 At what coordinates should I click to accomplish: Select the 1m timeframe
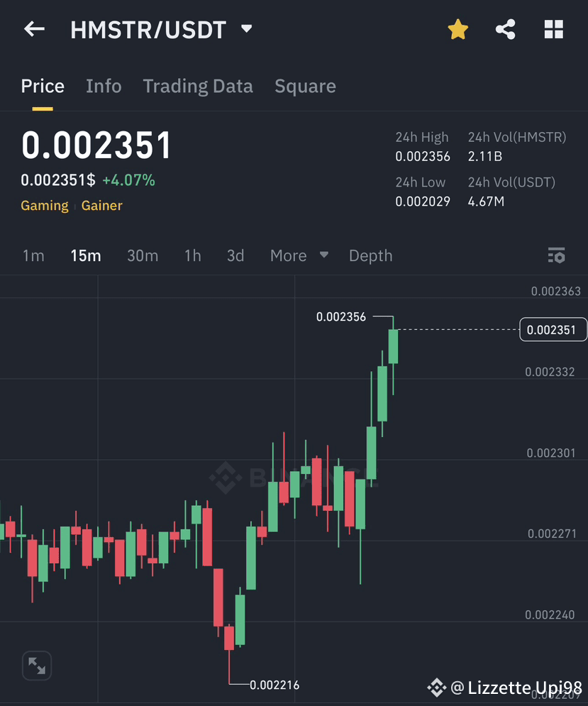(33, 255)
